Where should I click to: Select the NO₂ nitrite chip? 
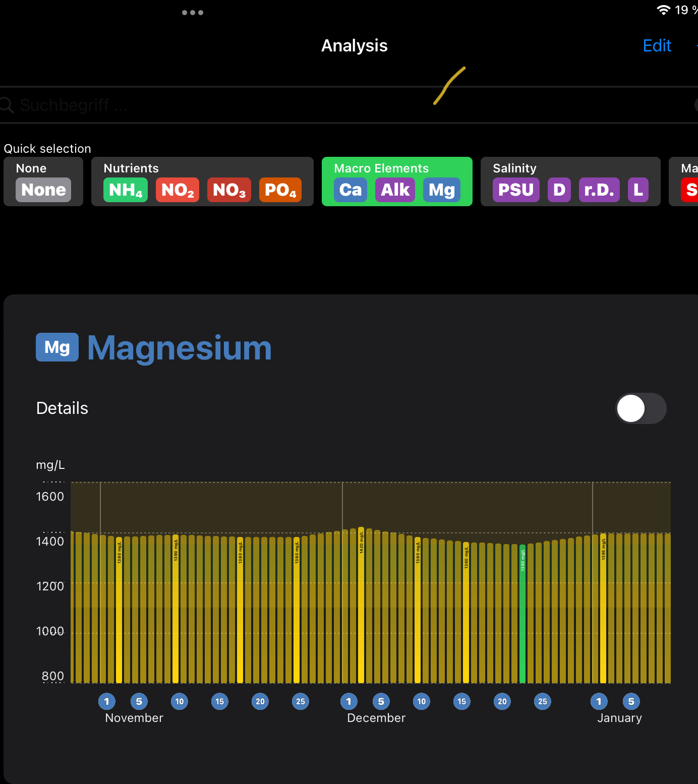178,190
